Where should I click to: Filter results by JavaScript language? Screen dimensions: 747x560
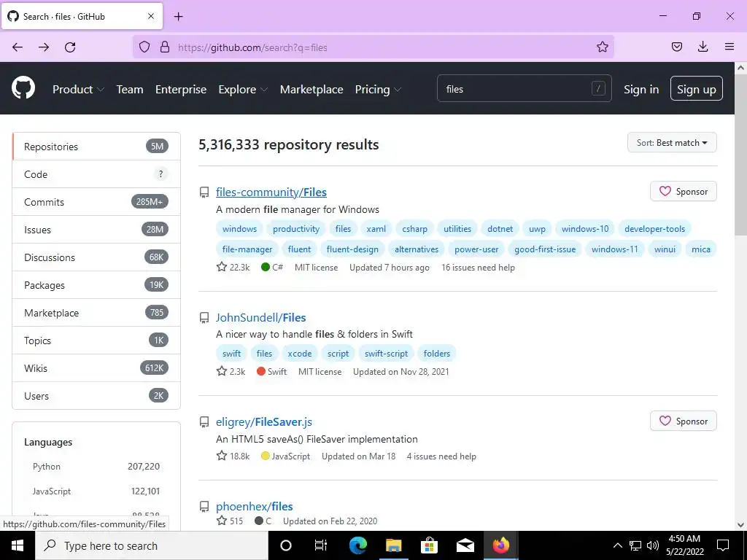96,491
